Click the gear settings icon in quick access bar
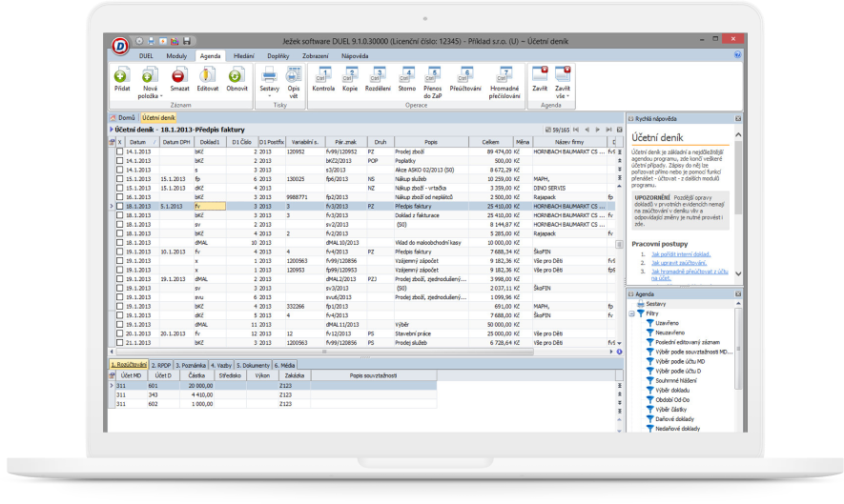 139,41
